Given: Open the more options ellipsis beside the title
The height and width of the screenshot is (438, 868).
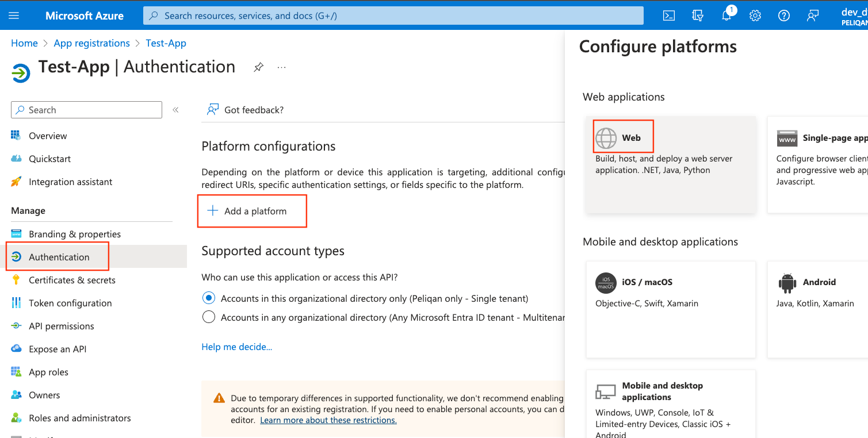Looking at the screenshot, I should pos(281,67).
